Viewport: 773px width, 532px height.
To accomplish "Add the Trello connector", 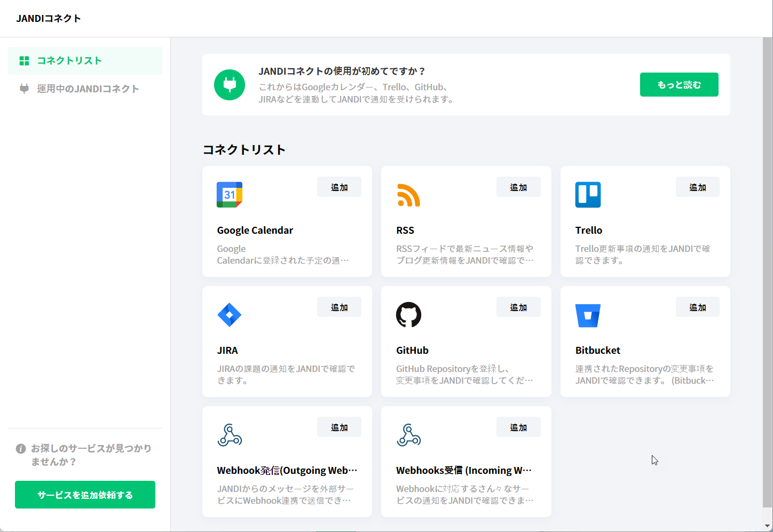I will click(698, 187).
